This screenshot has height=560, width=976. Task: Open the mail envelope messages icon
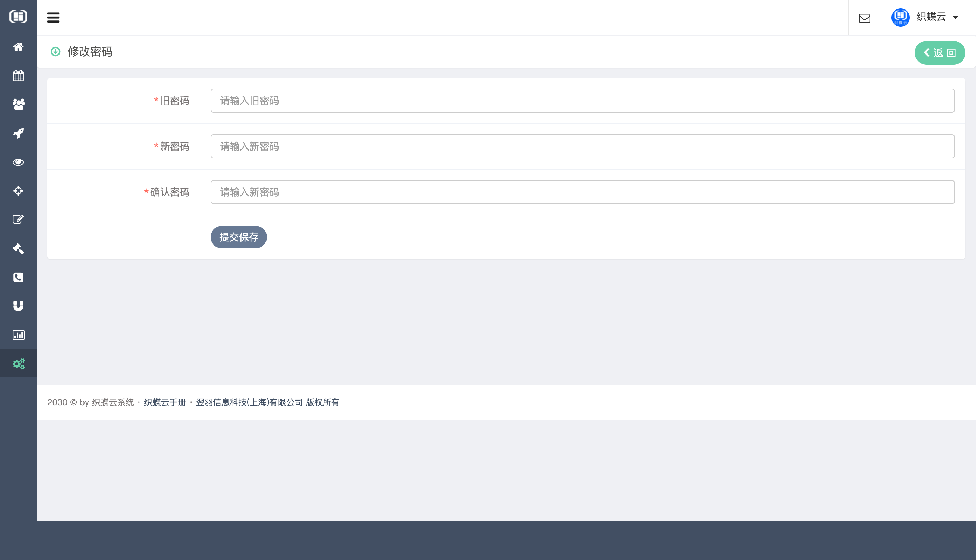[864, 18]
